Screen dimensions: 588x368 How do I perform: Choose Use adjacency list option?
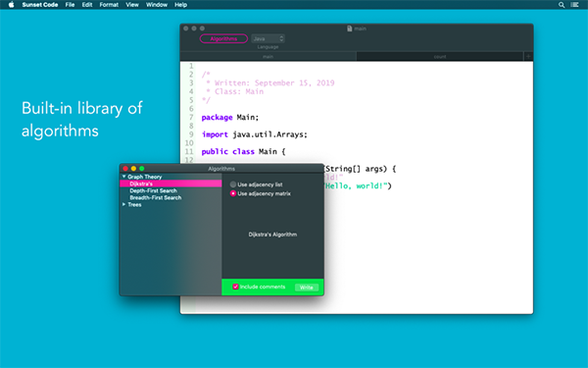[233, 184]
